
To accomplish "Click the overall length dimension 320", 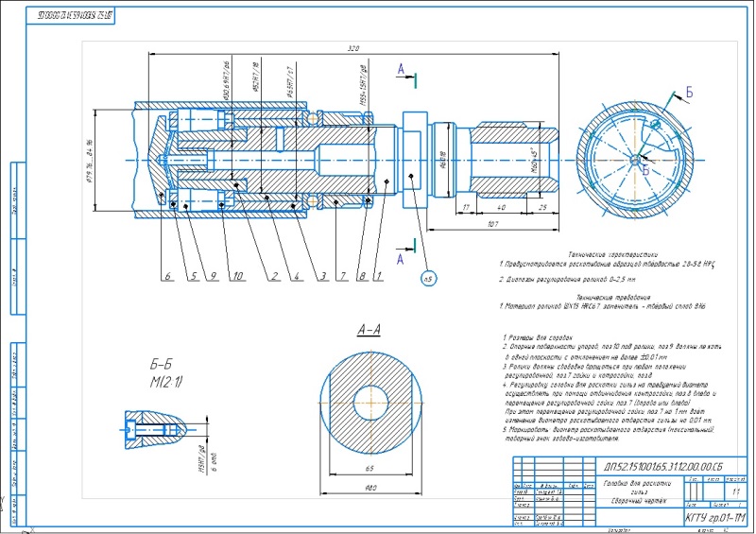I will point(353,48).
